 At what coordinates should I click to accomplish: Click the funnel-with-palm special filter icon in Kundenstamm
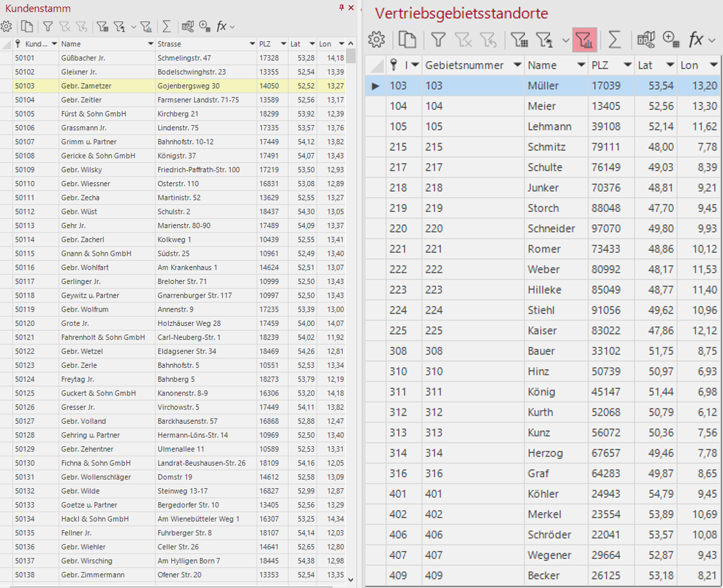point(119,26)
